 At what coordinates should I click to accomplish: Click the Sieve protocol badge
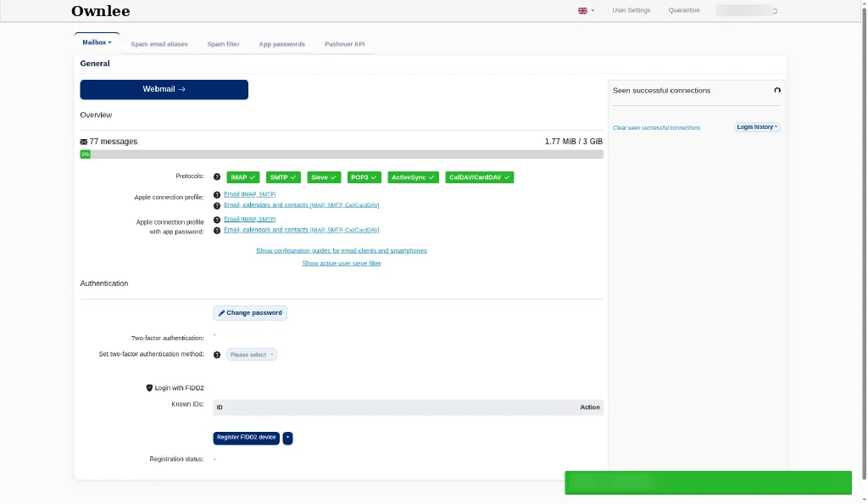(324, 177)
